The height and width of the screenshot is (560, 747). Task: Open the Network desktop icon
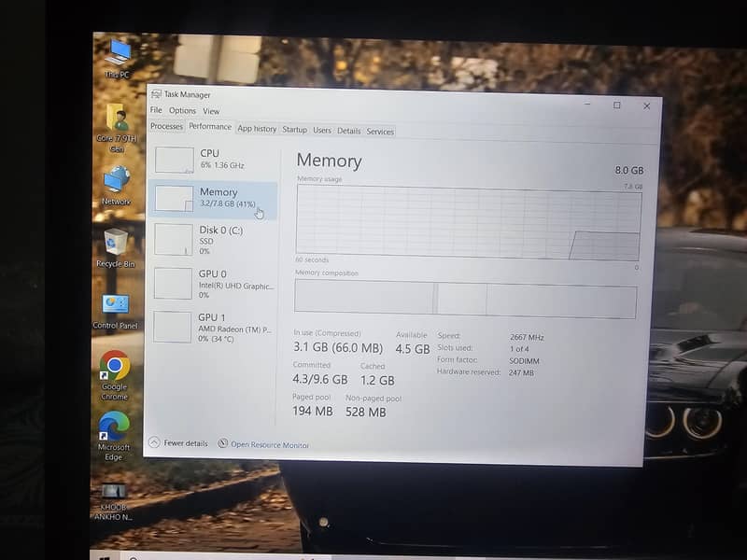(x=116, y=185)
